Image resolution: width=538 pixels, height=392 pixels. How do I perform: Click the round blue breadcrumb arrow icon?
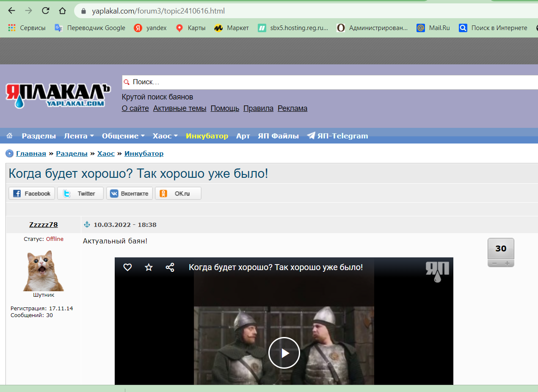pos(9,154)
